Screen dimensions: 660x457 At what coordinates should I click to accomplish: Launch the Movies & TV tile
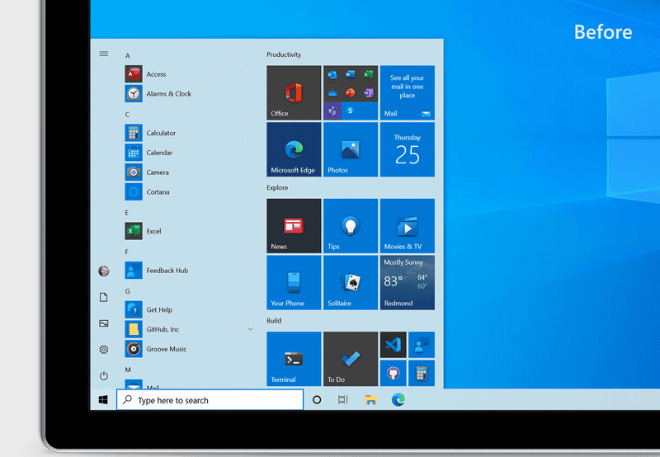407,226
